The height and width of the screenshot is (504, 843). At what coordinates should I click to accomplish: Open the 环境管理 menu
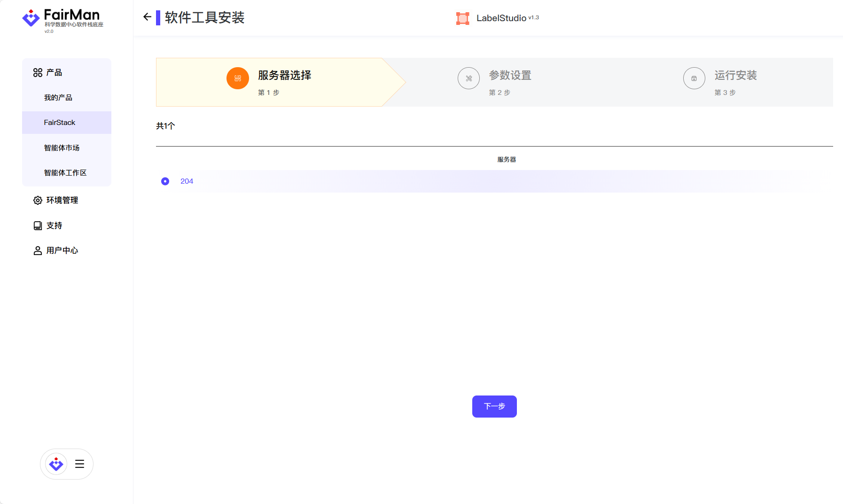point(62,200)
